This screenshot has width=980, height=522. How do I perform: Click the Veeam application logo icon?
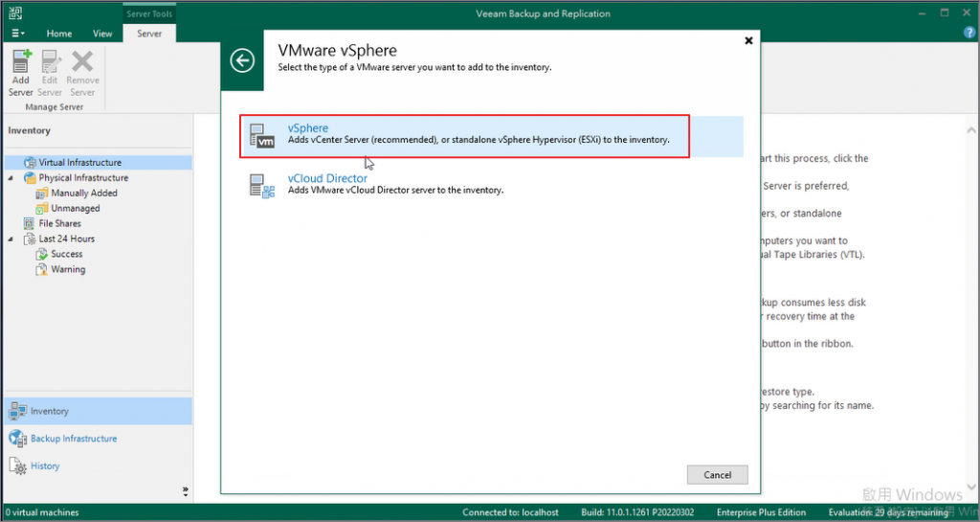tap(15, 13)
